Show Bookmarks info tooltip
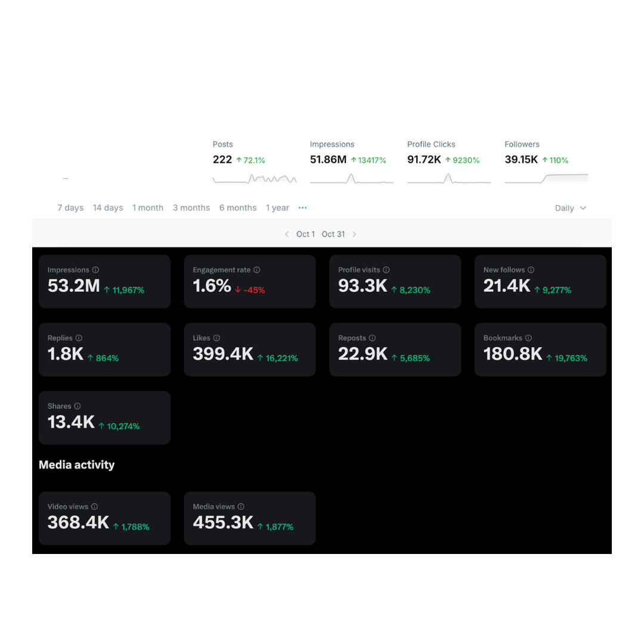The image size is (644, 644). tap(529, 338)
